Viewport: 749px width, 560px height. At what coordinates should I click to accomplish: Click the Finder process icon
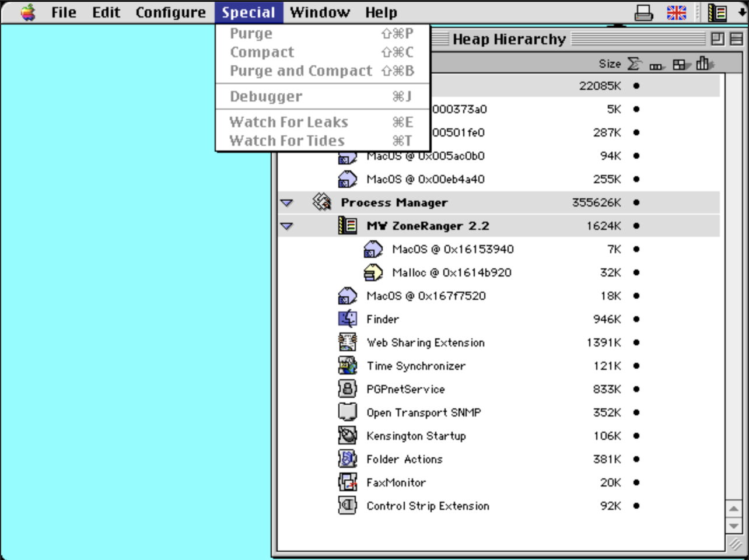pyautogui.click(x=348, y=319)
